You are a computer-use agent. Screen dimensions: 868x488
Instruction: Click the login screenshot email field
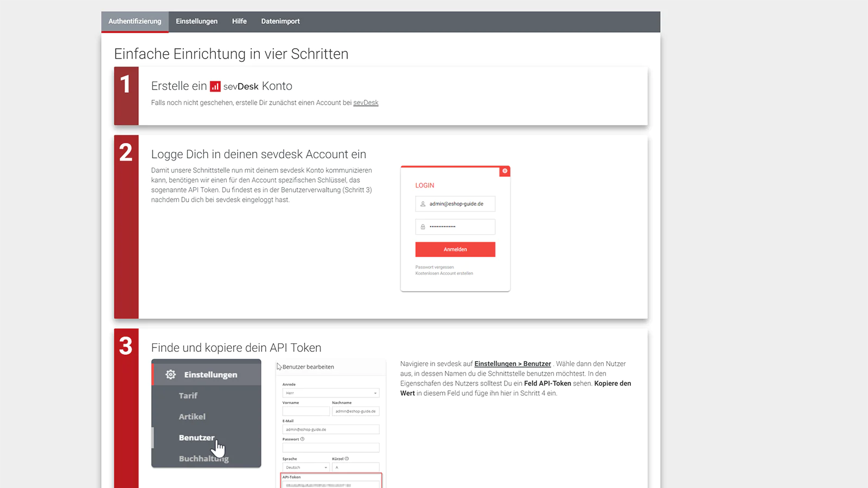tap(455, 204)
